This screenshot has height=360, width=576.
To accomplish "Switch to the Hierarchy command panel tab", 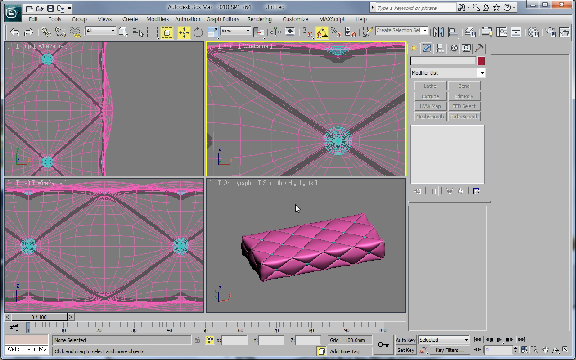I will 440,48.
